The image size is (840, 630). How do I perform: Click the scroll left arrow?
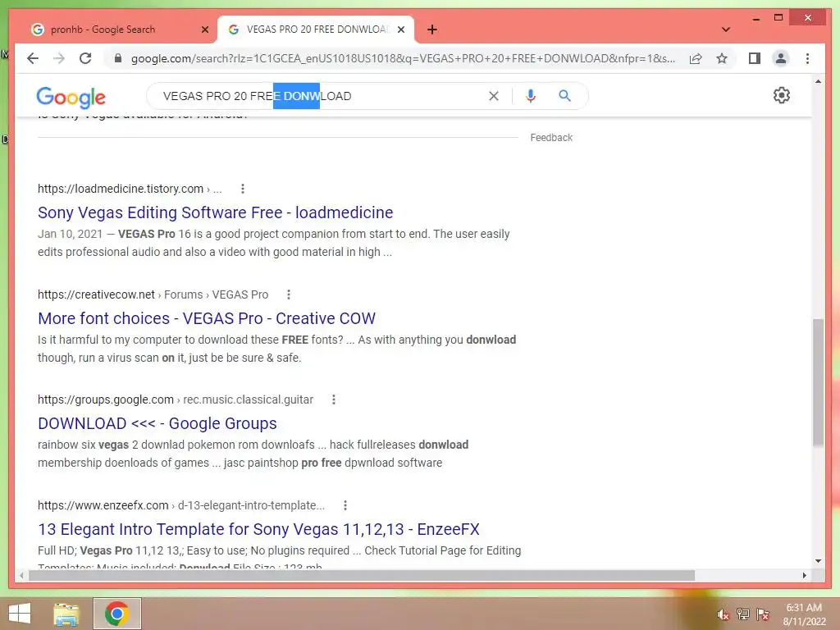click(21, 575)
